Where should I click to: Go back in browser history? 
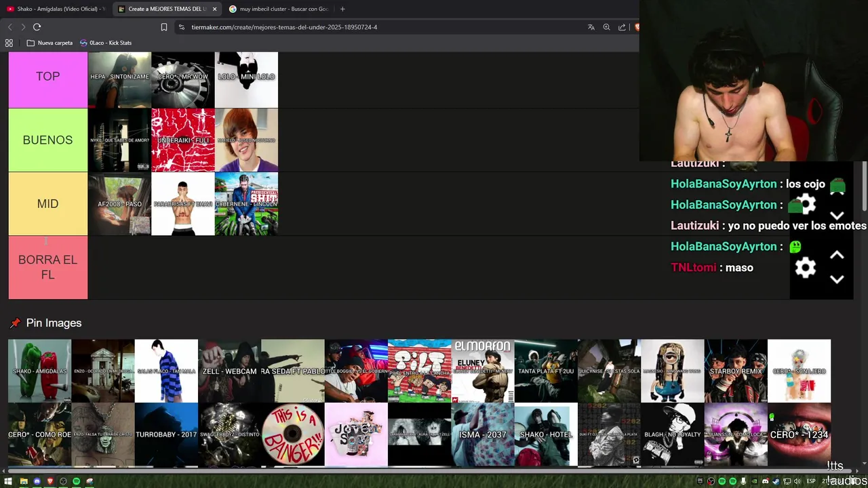click(9, 27)
